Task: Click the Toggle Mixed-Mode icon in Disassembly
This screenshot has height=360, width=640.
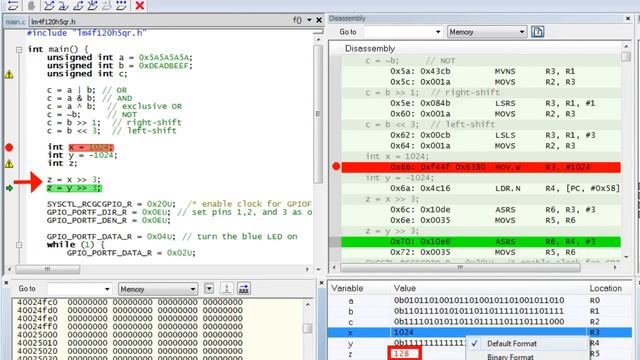Action: pos(538,32)
